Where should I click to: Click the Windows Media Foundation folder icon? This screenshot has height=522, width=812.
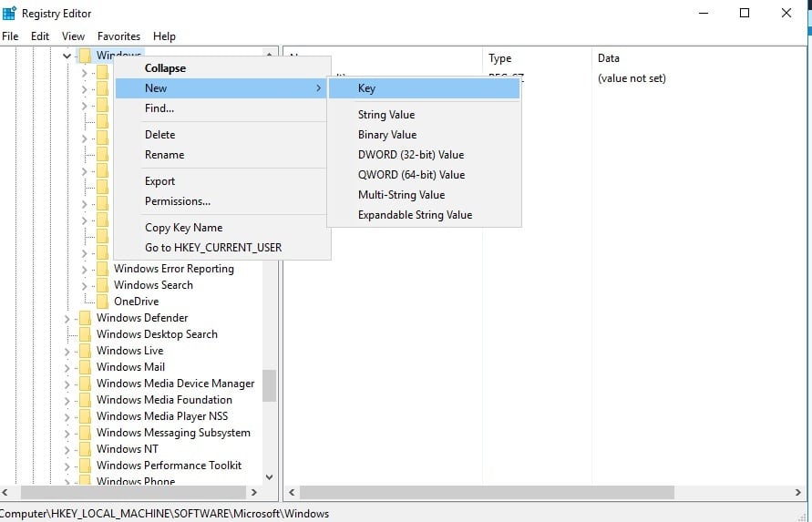pyautogui.click(x=85, y=400)
